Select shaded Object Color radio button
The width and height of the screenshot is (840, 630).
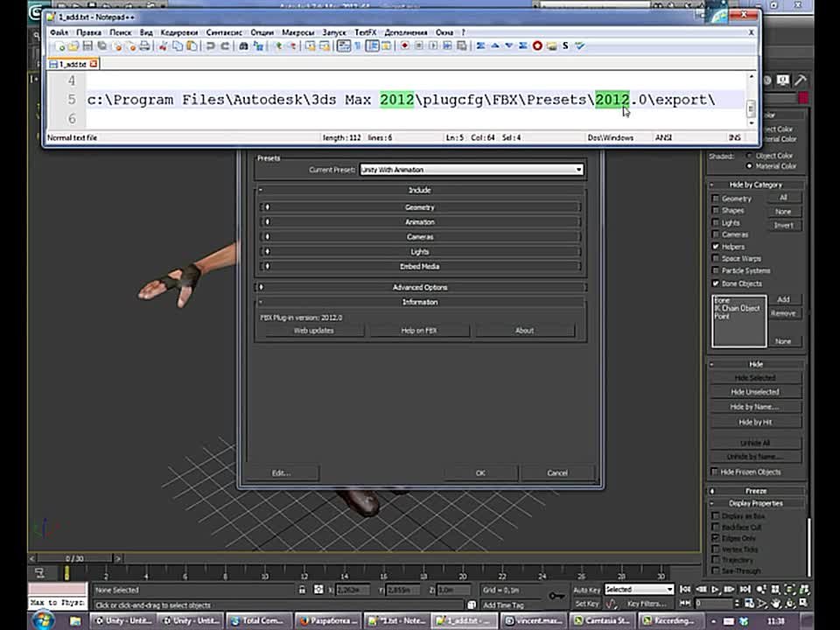pos(749,156)
